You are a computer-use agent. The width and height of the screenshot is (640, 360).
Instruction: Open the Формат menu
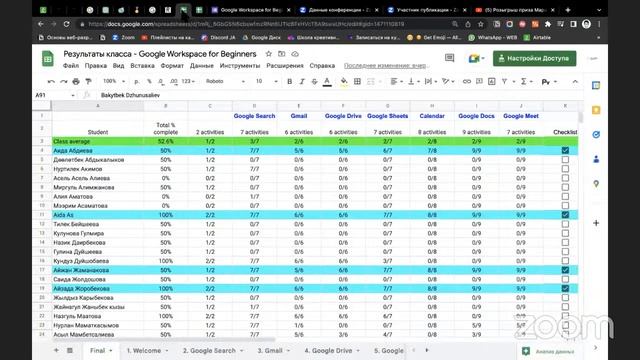click(172, 66)
